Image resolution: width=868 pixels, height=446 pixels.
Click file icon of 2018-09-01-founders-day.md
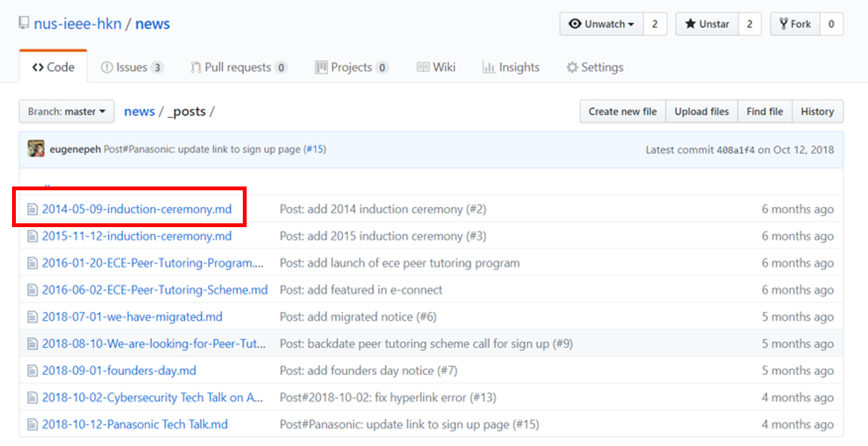click(x=32, y=371)
